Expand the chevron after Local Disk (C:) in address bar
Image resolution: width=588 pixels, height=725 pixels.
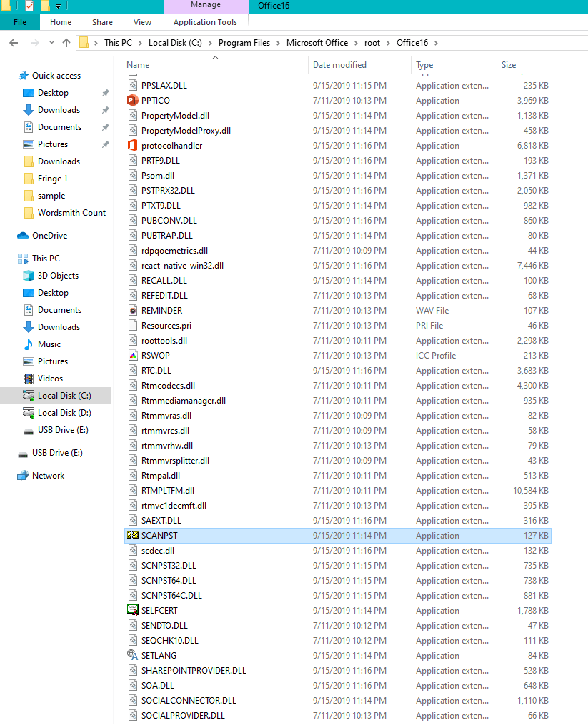point(210,43)
